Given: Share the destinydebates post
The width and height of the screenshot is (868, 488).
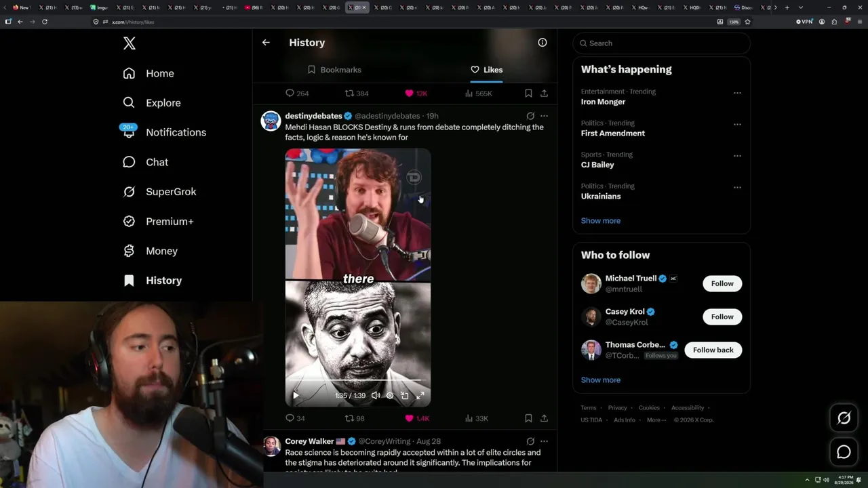Looking at the screenshot, I should point(544,418).
